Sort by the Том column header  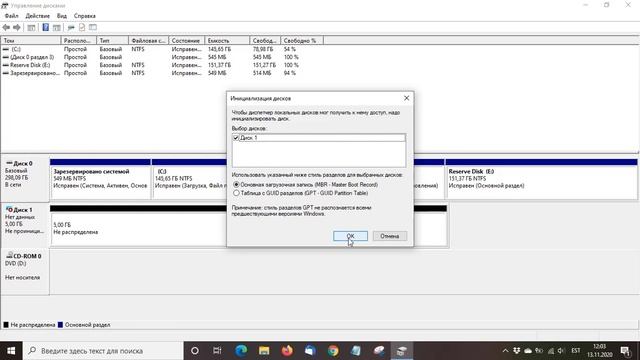(x=31, y=40)
